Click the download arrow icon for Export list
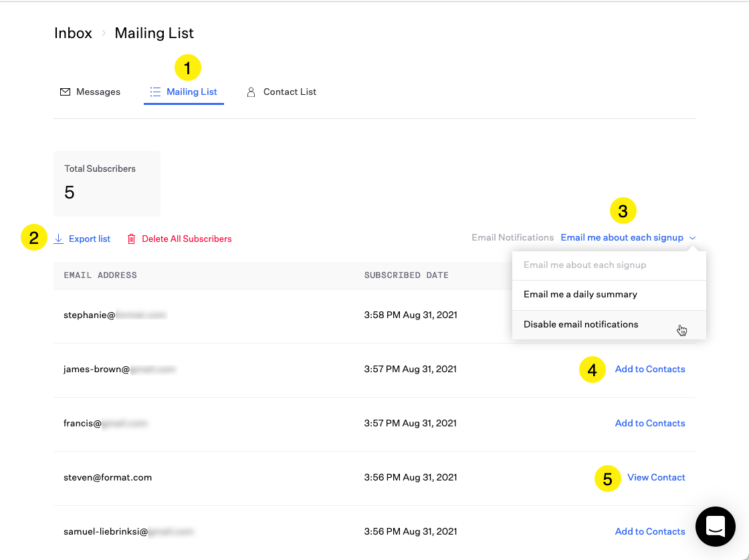The image size is (749, 560). [x=58, y=239]
